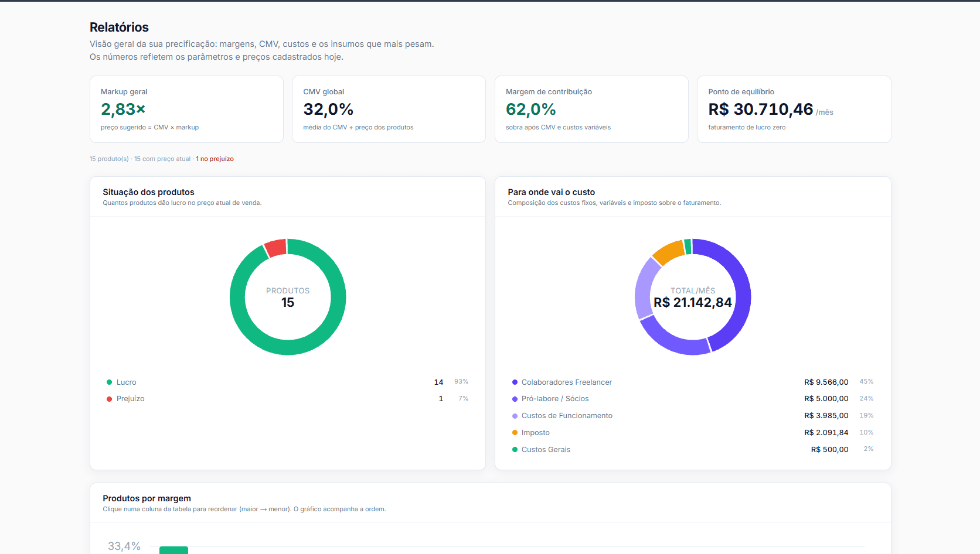The image size is (980, 554).
Task: Click the R$ 3.985,00 amount
Action: point(826,416)
